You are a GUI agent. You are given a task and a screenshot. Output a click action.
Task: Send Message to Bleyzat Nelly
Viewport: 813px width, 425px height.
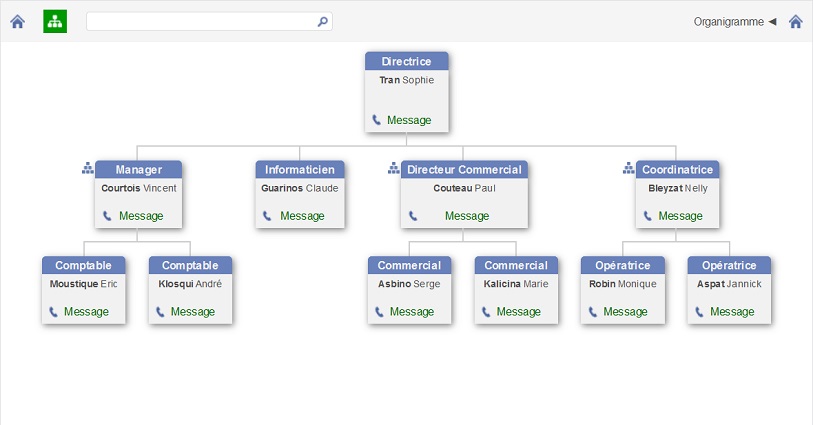tap(680, 216)
